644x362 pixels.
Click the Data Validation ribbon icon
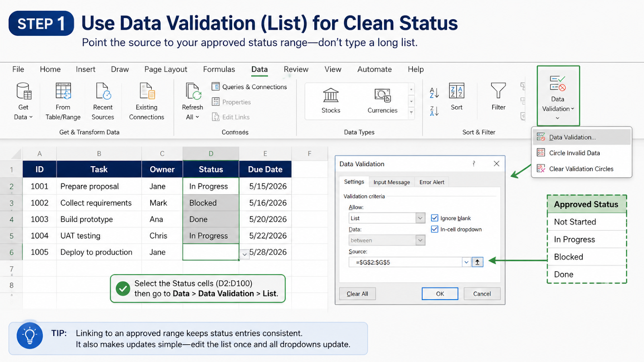558,83
